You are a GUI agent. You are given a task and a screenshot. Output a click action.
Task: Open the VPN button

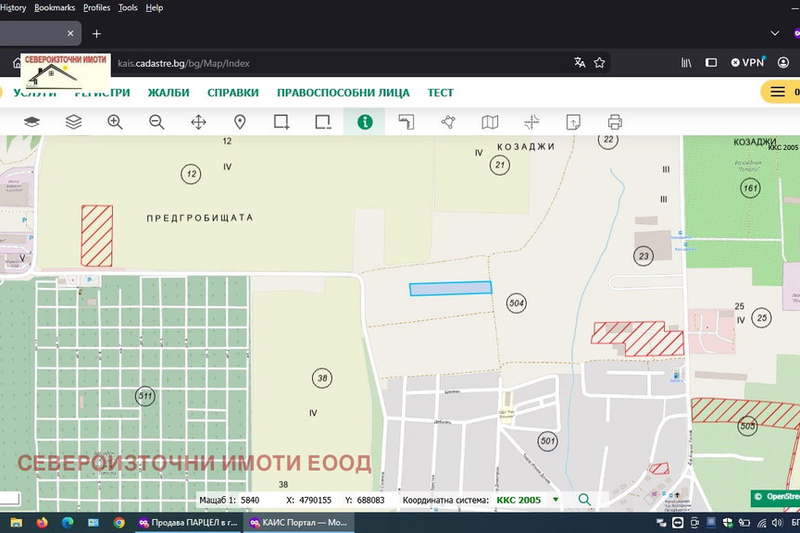(x=748, y=63)
